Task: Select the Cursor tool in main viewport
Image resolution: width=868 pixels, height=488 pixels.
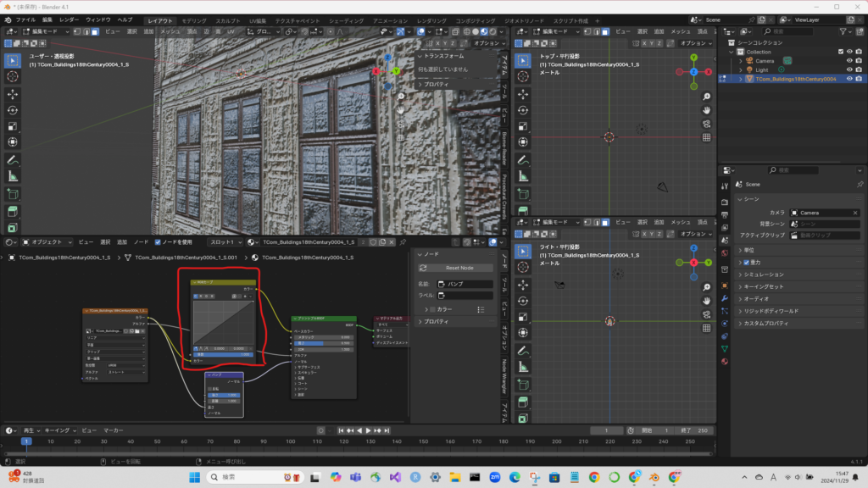Action: click(x=13, y=76)
